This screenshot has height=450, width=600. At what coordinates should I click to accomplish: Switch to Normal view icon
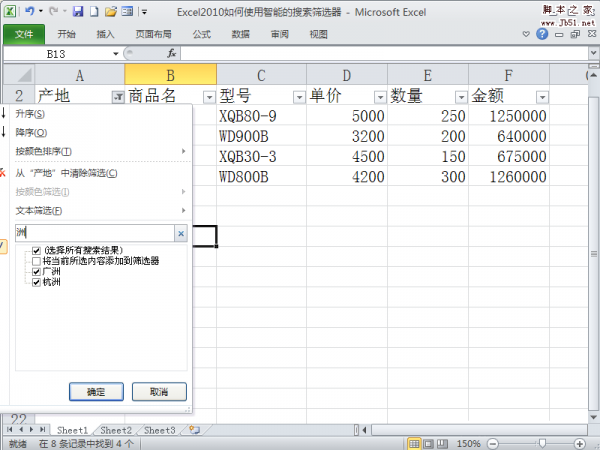coord(414,443)
